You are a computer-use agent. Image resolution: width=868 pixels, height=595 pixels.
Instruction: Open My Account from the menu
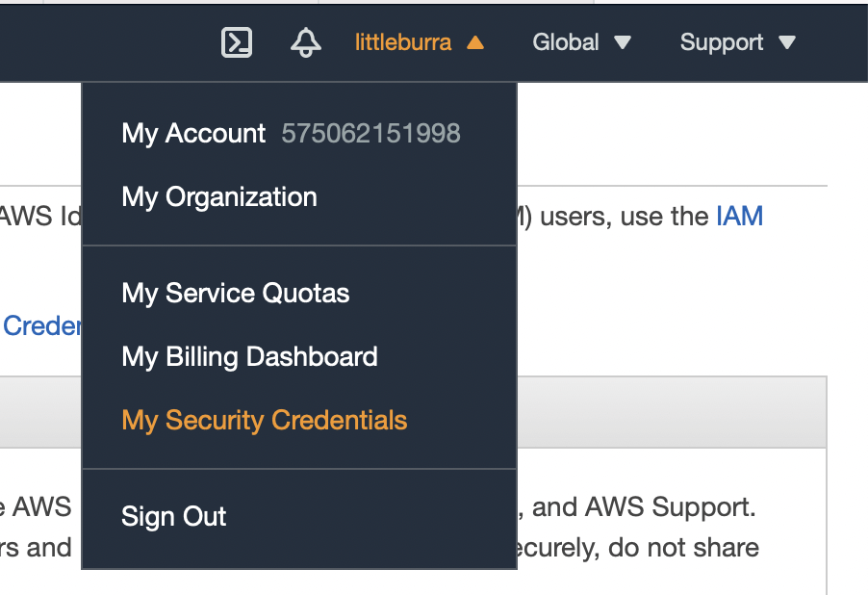click(193, 133)
